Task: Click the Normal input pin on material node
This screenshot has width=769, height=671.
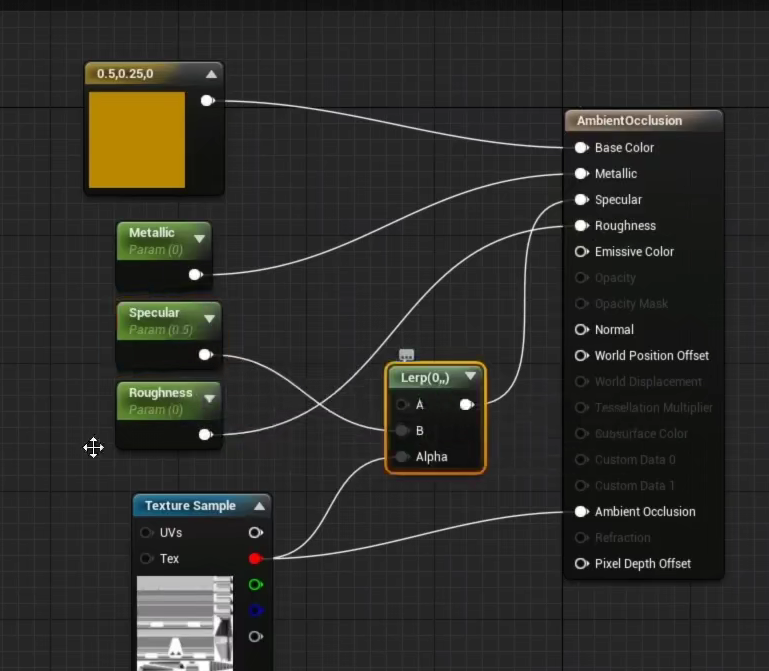Action: pyautogui.click(x=581, y=330)
